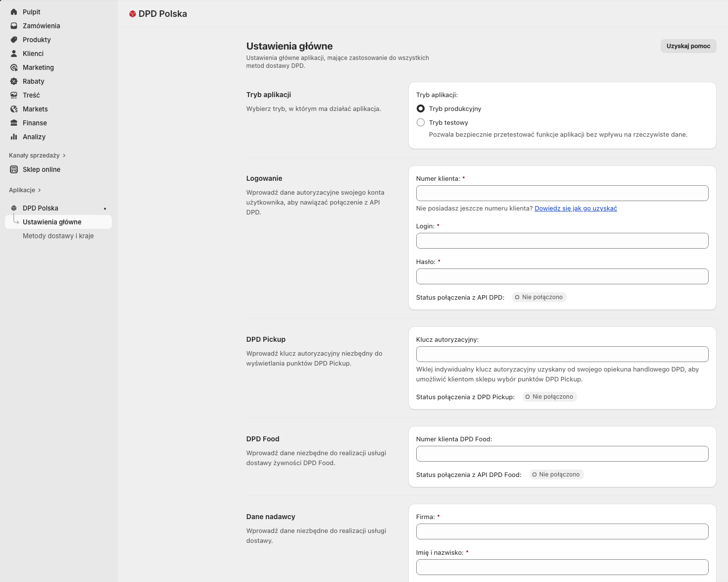Follow the Dowiedz się jak go uzyskać link
The height and width of the screenshot is (582, 728).
pos(576,209)
